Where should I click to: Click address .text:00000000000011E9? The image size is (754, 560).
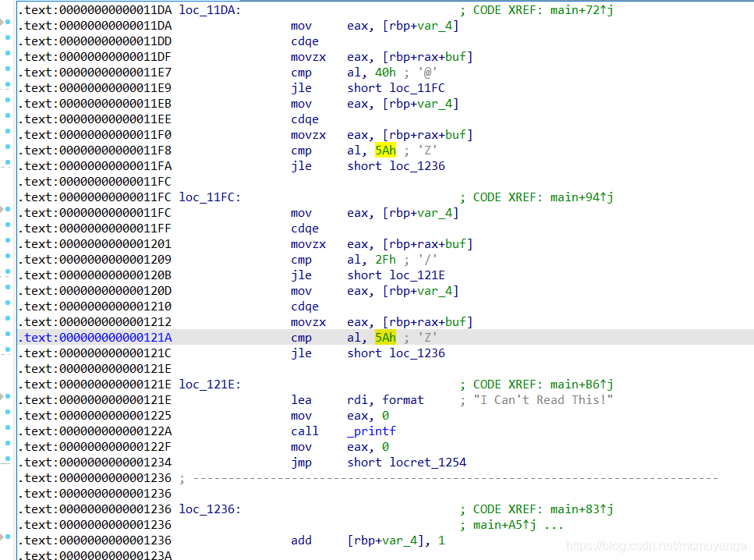click(95, 88)
